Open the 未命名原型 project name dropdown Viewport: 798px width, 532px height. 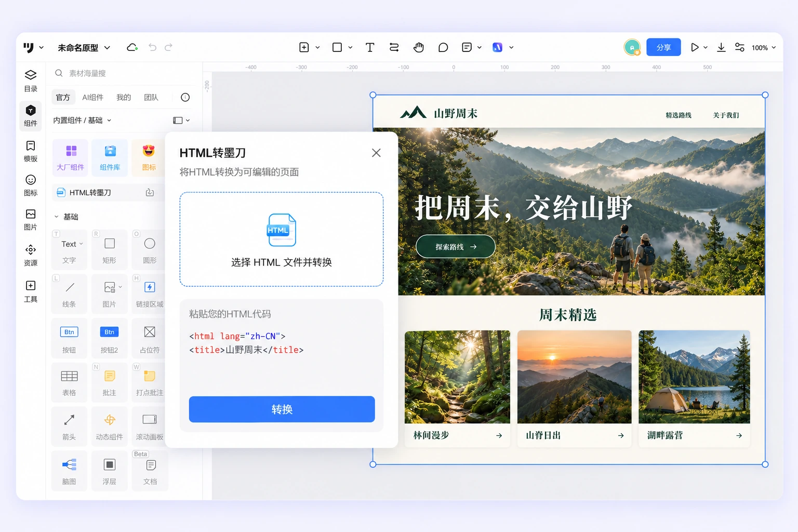84,48
